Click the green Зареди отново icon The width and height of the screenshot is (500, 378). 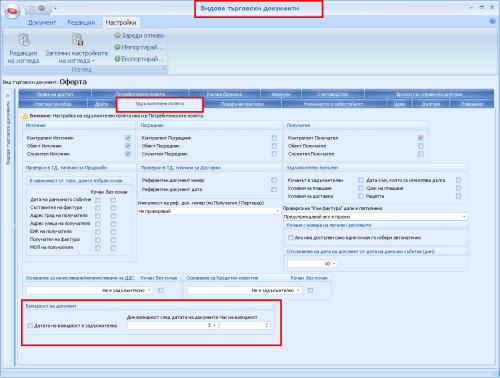(117, 35)
